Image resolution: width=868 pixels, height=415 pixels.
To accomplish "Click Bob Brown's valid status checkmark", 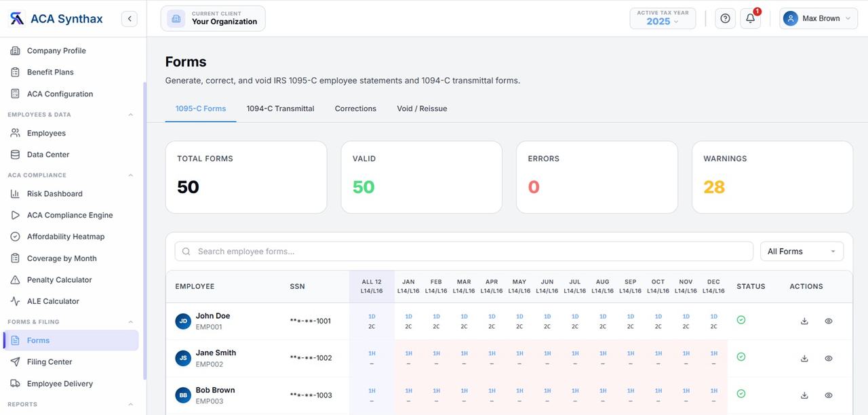I will (741, 393).
